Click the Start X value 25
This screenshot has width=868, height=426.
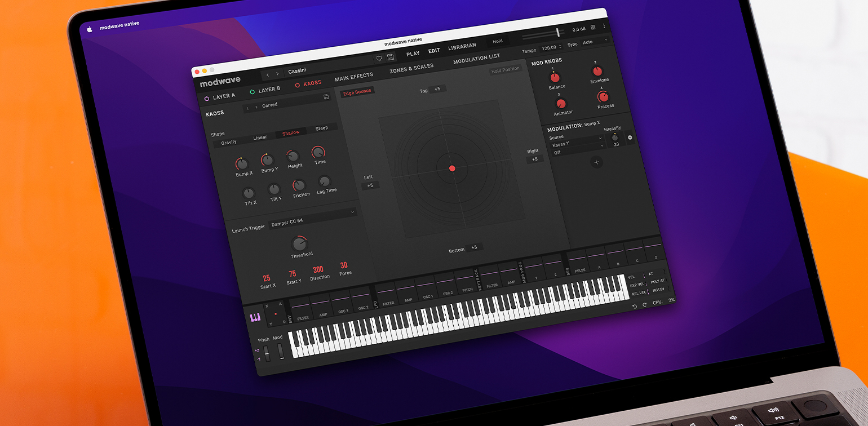[267, 278]
